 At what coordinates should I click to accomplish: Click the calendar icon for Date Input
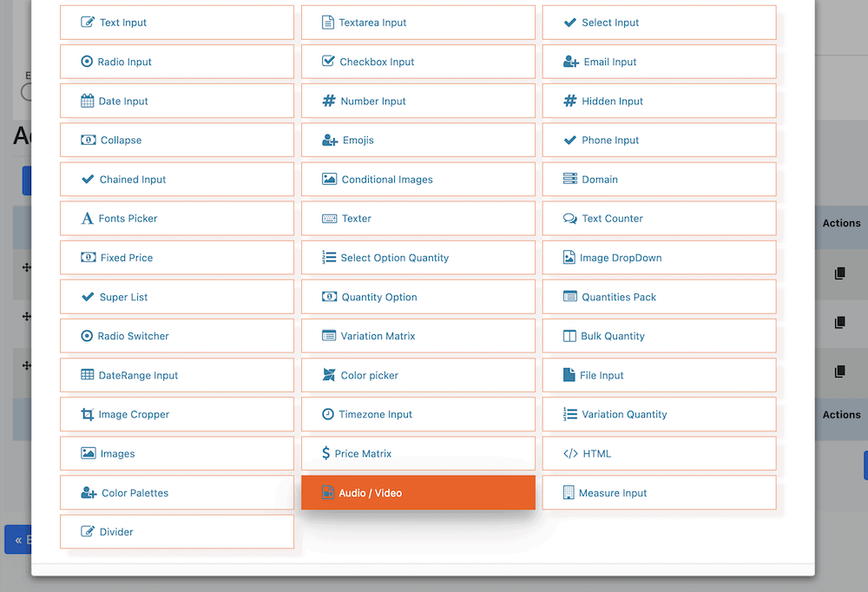(x=87, y=101)
